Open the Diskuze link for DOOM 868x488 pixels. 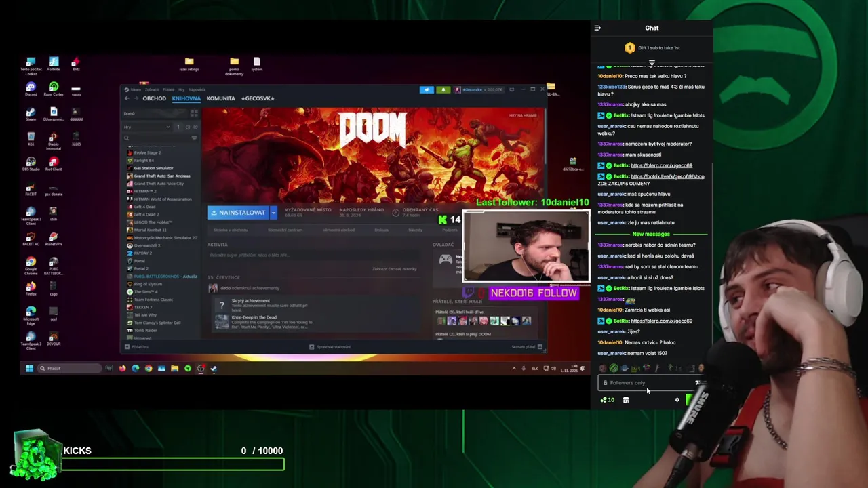click(381, 230)
